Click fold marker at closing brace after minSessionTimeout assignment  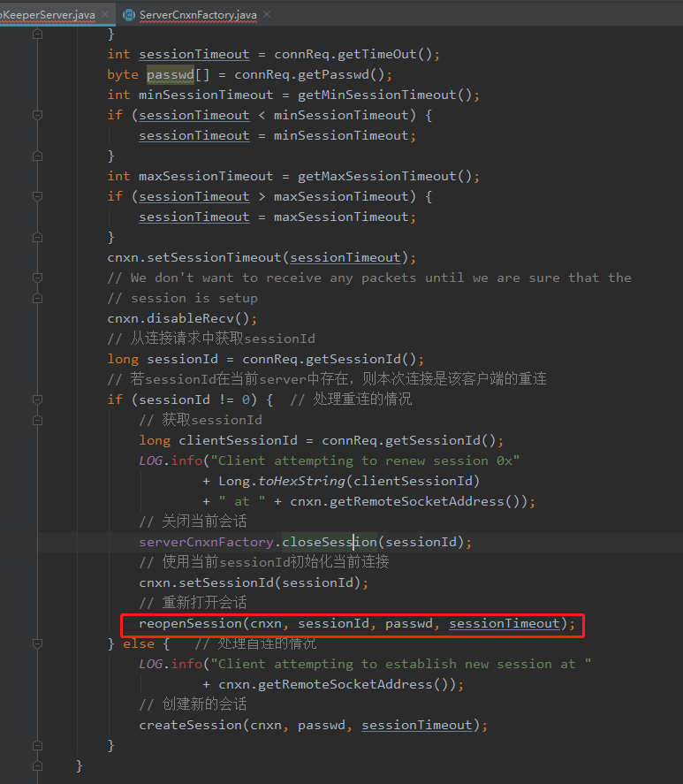37,156
